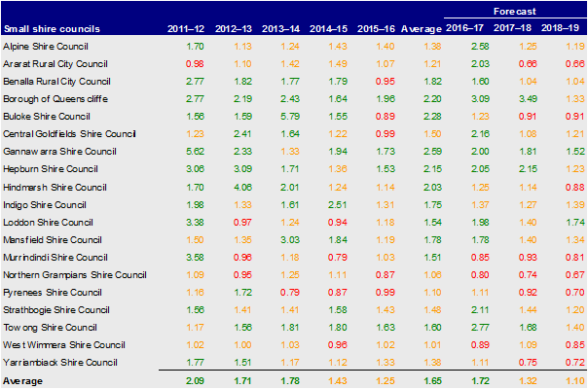Click the 1.10 average forecast for 2018–19
The image size is (588, 389).
tap(575, 381)
